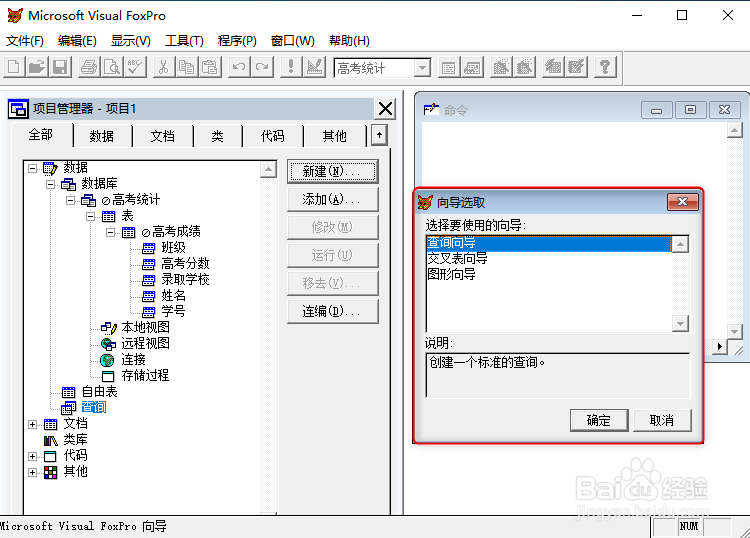Expand the 其他 tree node
This screenshot has height=538, width=750.
[32, 472]
